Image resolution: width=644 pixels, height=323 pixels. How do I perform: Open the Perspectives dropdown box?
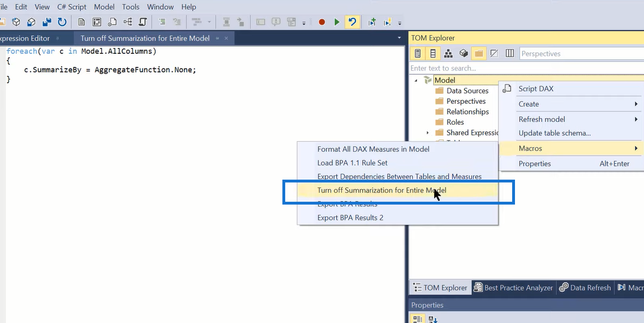tap(582, 53)
